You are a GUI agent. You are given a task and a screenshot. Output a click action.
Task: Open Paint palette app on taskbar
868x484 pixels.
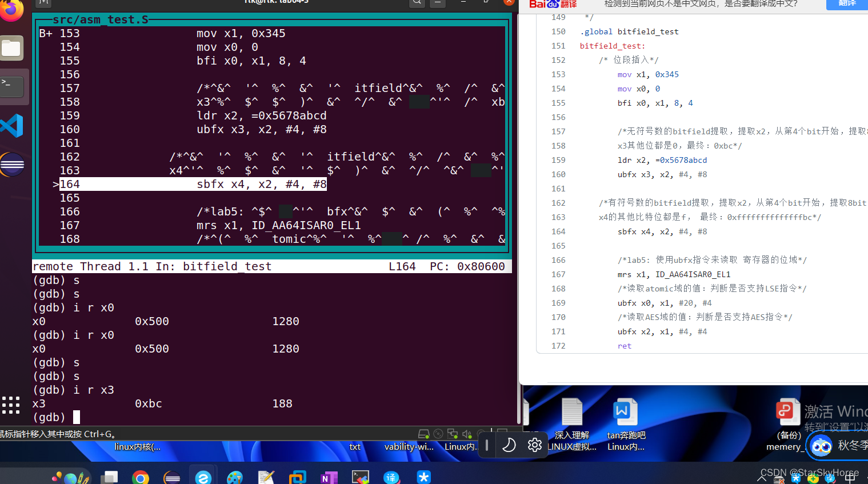(x=234, y=477)
